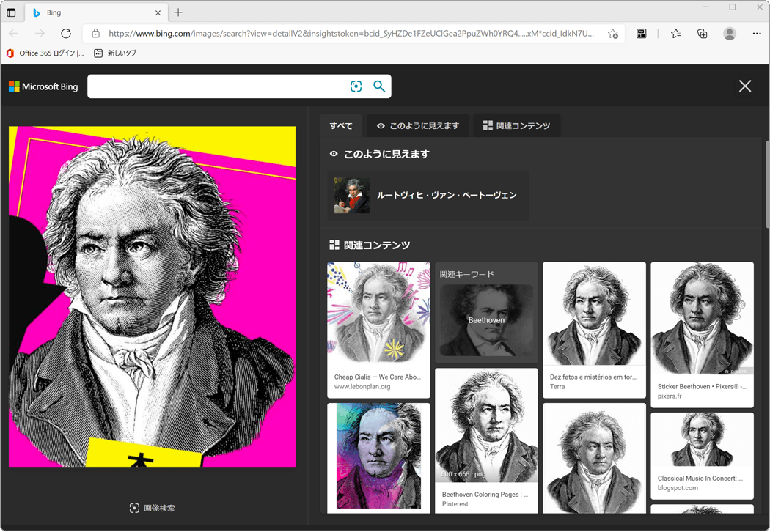Screen dimensions: 770x532
Task: Open the tab actions menu icon
Action: point(11,12)
